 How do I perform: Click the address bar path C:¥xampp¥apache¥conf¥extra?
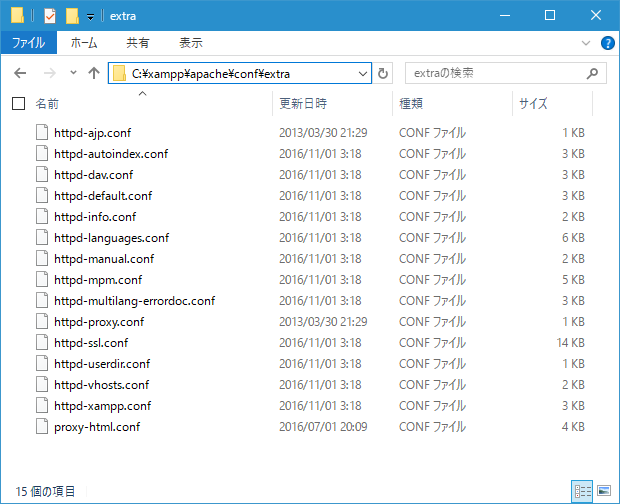coord(211,74)
